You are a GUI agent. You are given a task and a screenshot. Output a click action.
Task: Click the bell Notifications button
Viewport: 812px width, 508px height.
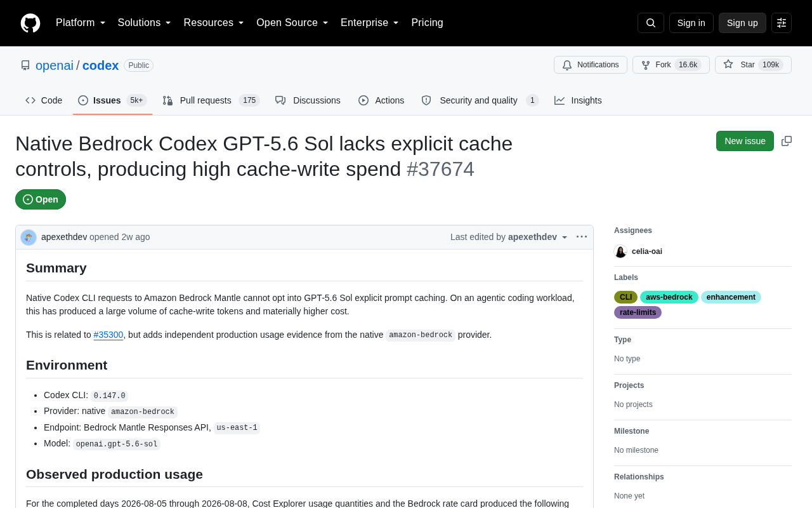(591, 65)
